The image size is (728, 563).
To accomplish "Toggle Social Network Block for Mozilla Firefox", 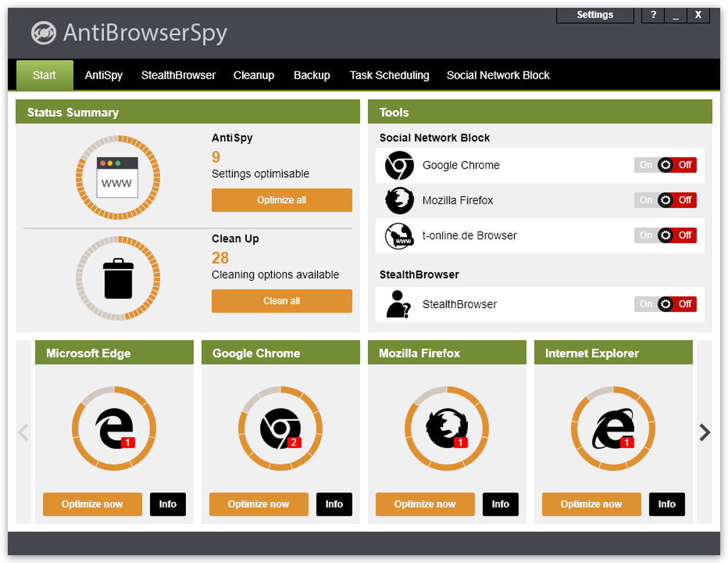I will pyautogui.click(x=665, y=200).
